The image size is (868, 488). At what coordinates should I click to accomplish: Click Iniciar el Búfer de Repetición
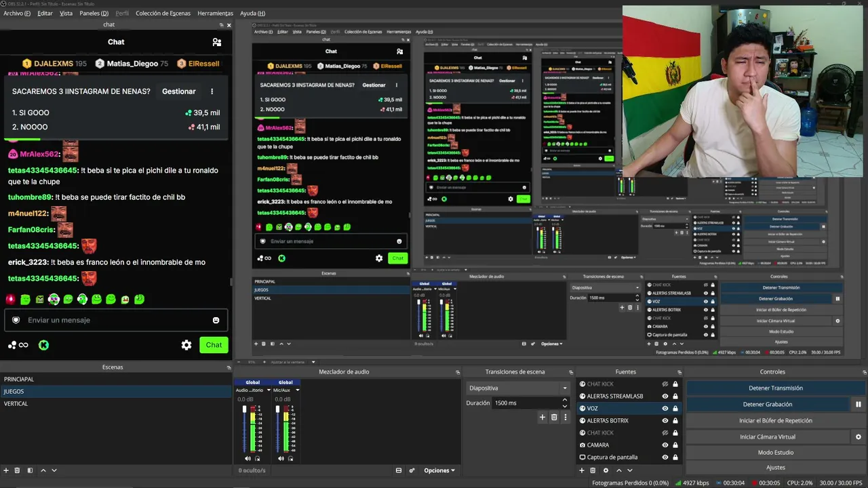(x=776, y=421)
